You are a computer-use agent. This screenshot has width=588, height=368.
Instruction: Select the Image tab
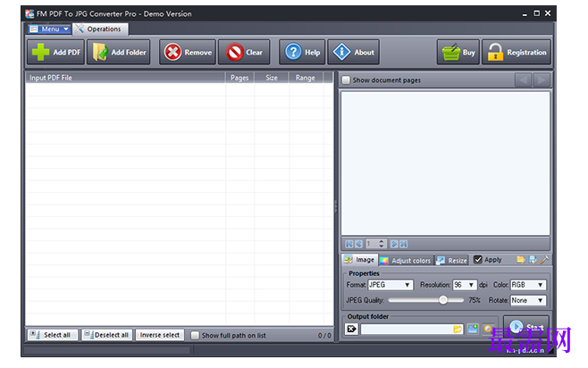tap(359, 260)
